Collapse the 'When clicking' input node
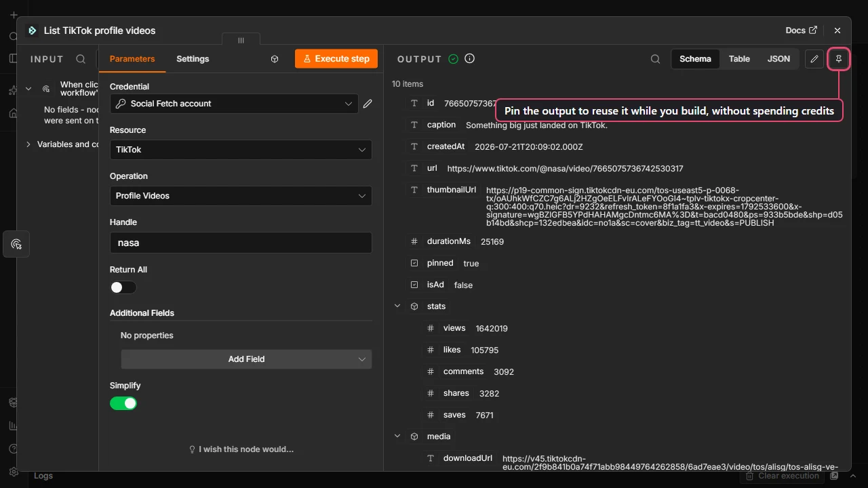The height and width of the screenshot is (488, 868). (x=28, y=89)
